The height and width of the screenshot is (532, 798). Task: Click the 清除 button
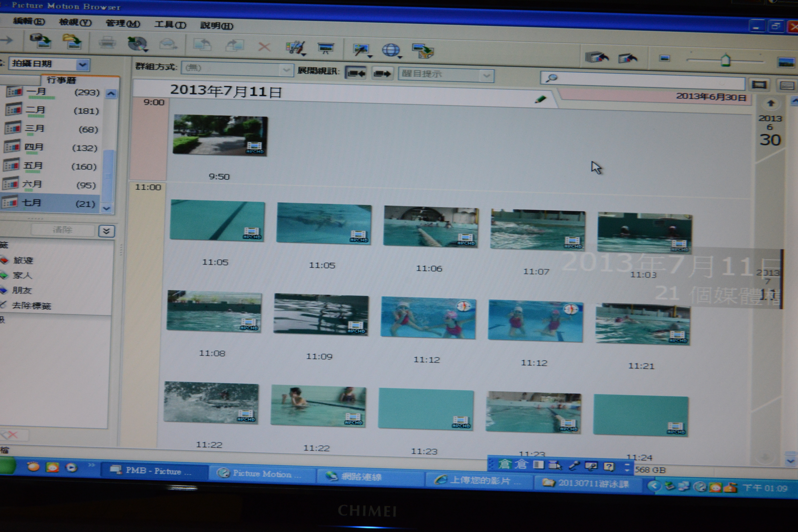(62, 230)
